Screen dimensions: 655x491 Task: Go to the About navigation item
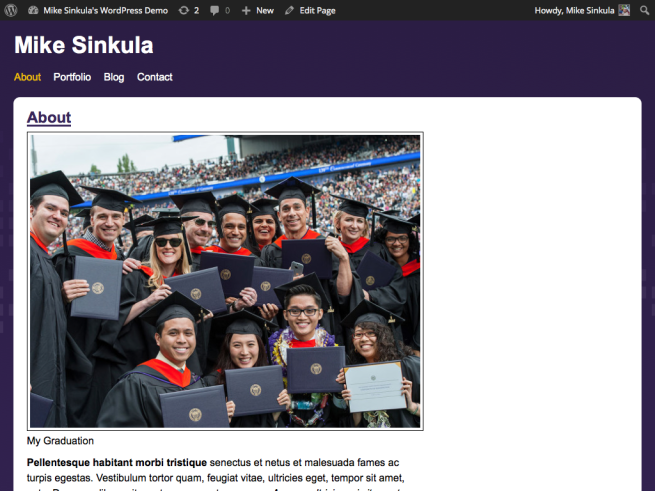pos(27,77)
